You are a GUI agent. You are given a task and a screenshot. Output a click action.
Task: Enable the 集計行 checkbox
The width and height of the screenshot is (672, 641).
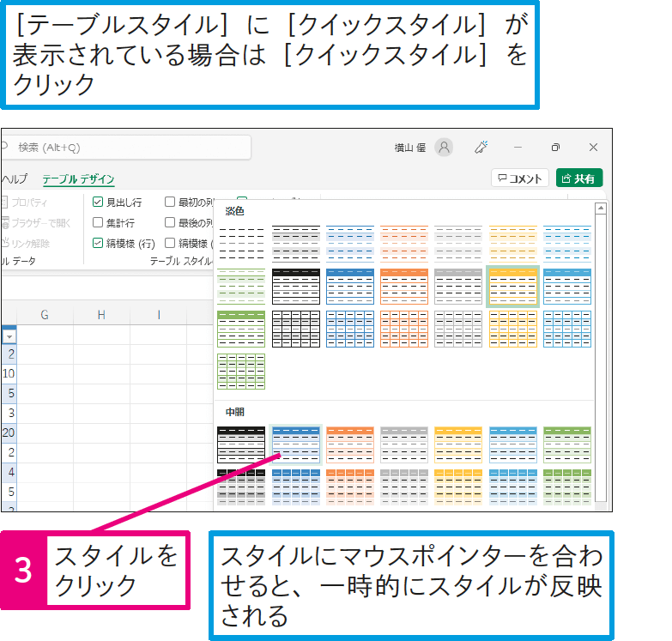pyautogui.click(x=98, y=222)
